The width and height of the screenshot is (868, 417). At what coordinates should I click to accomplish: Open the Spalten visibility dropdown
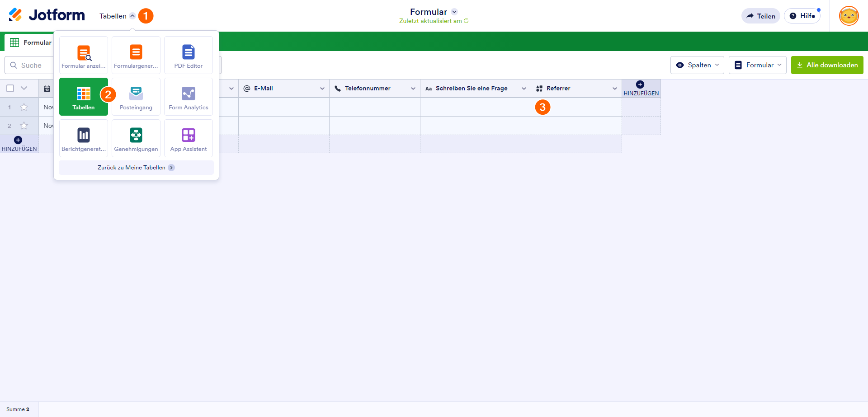(697, 65)
